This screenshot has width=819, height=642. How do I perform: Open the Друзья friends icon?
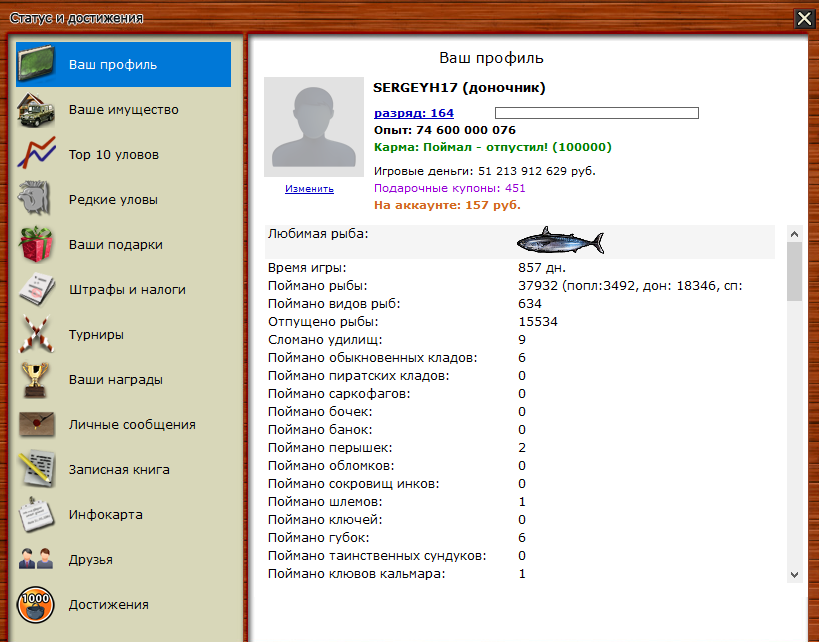pyautogui.click(x=36, y=559)
